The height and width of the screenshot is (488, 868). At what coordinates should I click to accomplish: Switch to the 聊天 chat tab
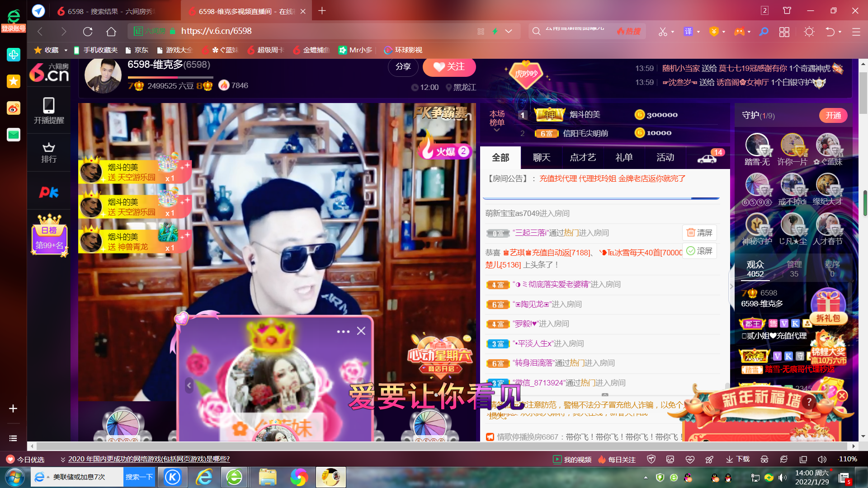542,157
